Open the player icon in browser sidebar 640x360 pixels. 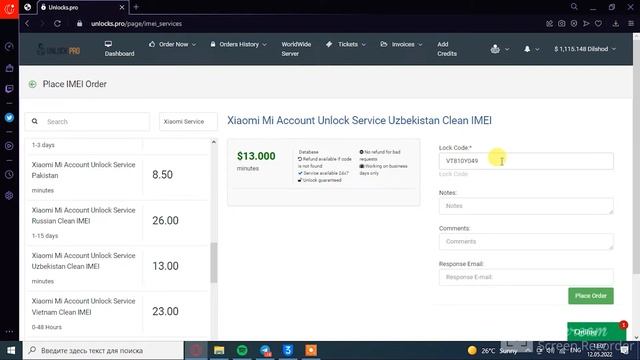pyautogui.click(x=9, y=146)
